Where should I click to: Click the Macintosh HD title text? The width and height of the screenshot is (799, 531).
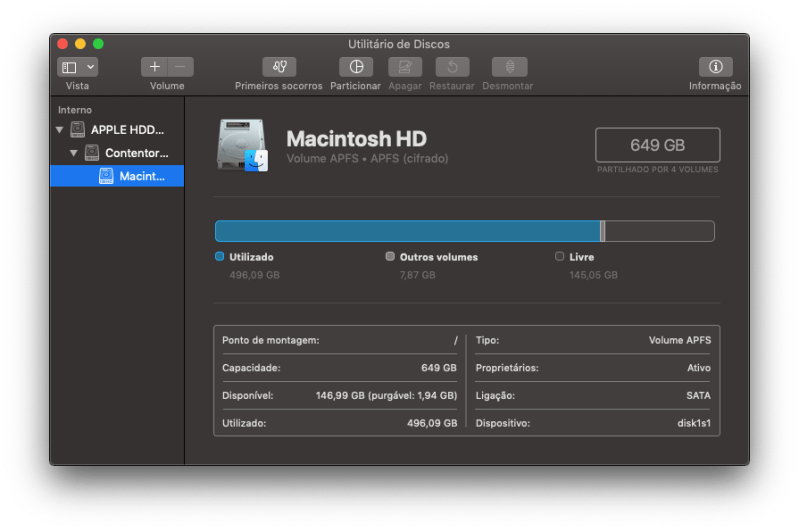(x=356, y=139)
